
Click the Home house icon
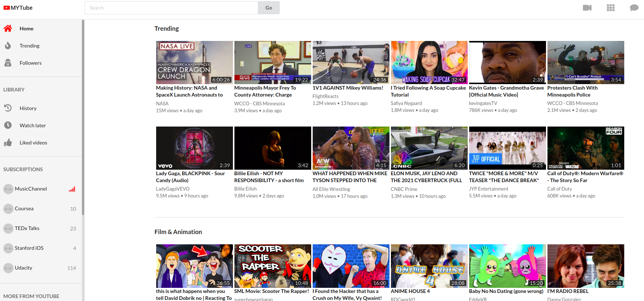pos(8,28)
